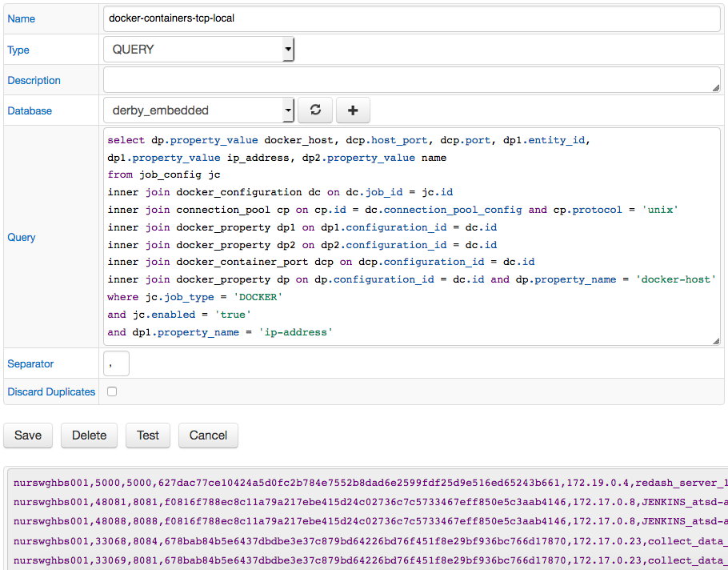
Task: Click the Name field label
Action: tap(22, 18)
